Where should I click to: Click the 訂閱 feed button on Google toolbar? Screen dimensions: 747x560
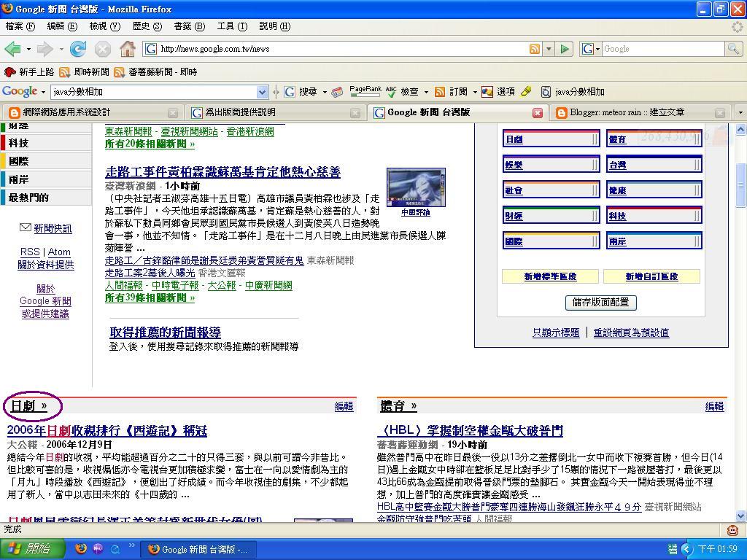click(x=451, y=91)
